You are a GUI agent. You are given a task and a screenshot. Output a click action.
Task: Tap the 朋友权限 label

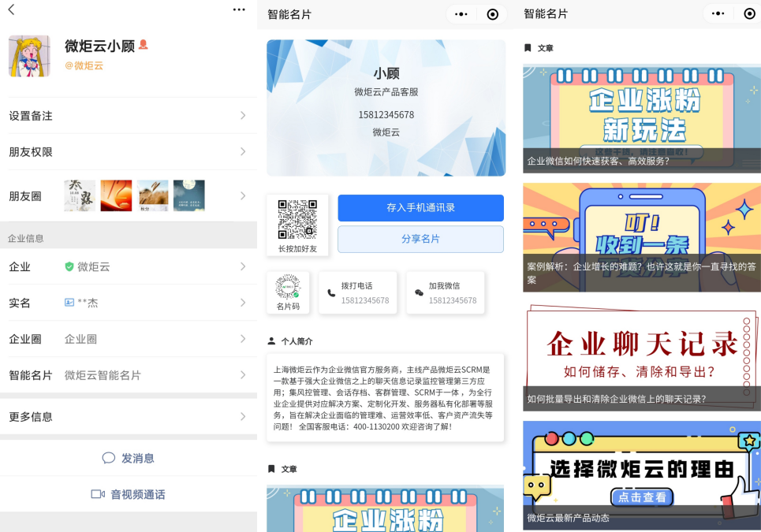tap(31, 152)
